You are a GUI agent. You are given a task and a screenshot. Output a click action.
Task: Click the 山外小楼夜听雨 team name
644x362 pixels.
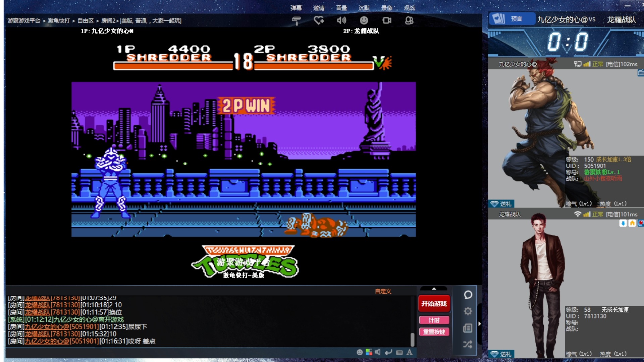click(603, 179)
